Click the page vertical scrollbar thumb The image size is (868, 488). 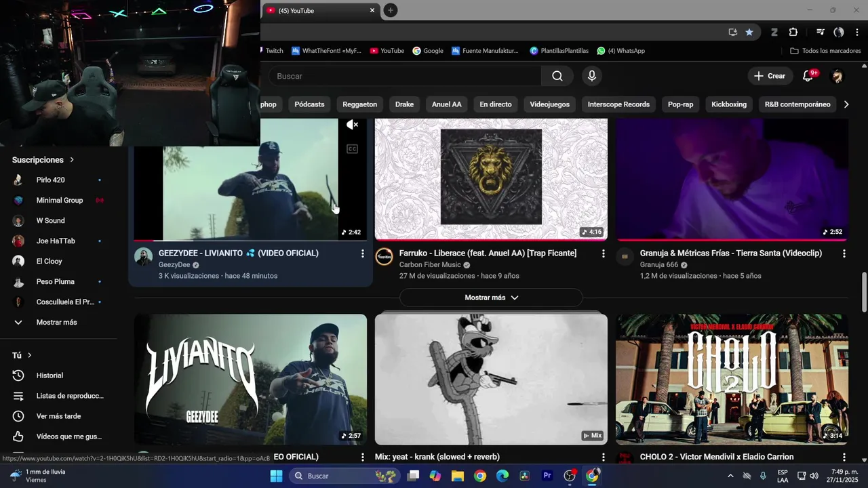tap(864, 291)
